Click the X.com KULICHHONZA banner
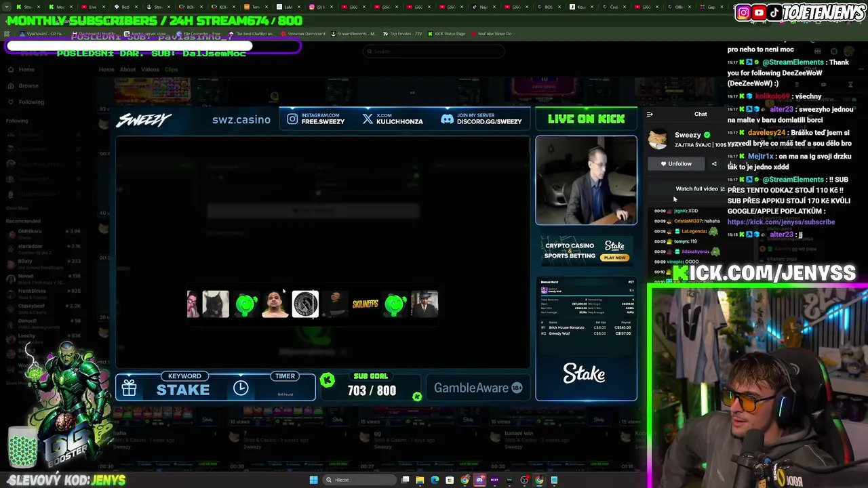868x488 pixels. click(393, 119)
